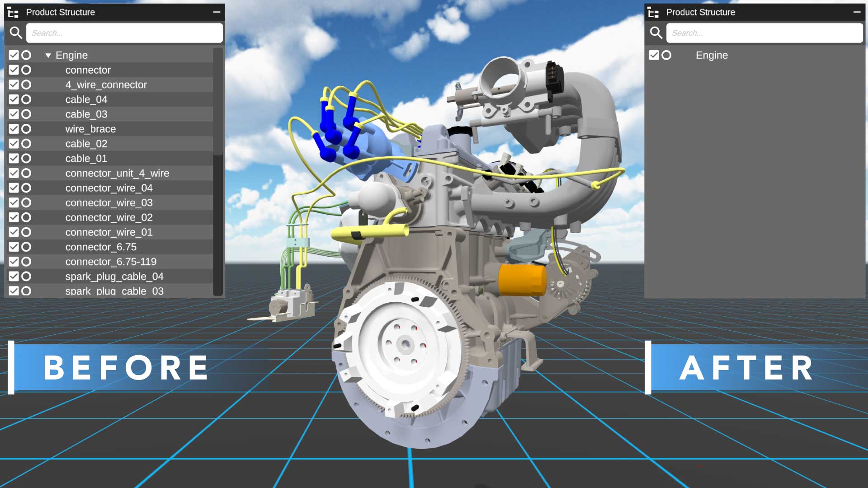Uncheck the cable_04 visibility checkbox
The width and height of the screenshot is (868, 488).
coord(14,99)
